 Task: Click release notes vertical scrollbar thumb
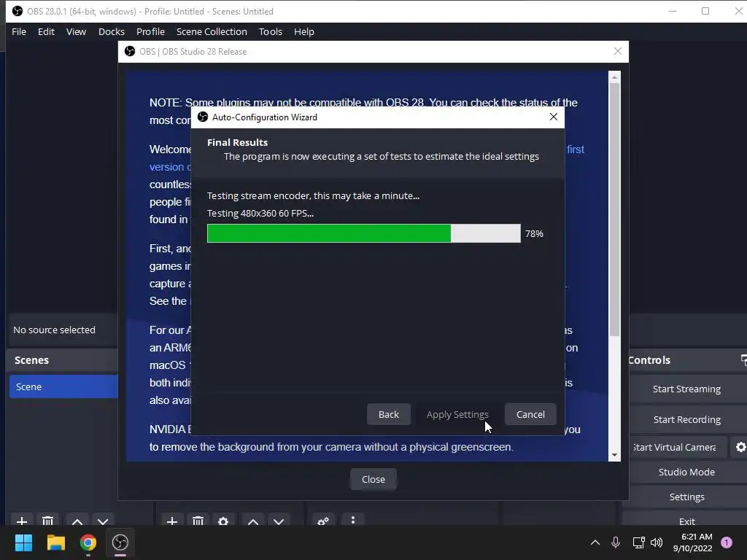(614, 209)
